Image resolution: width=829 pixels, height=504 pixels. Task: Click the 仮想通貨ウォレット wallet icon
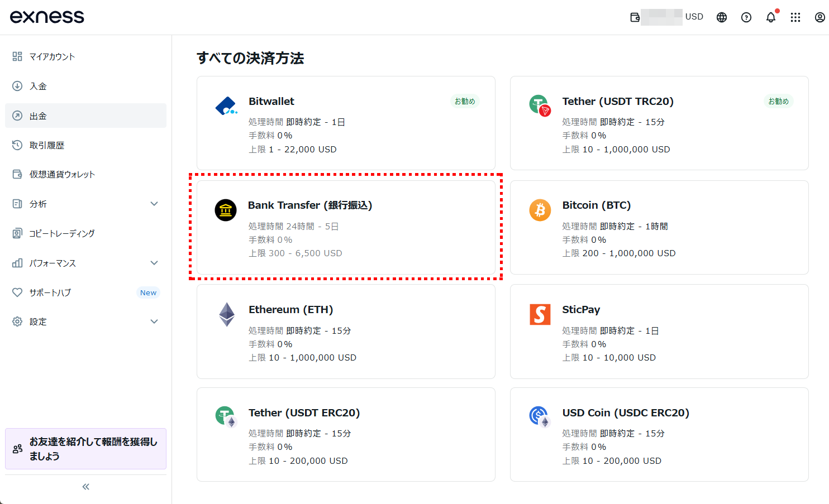click(x=17, y=174)
